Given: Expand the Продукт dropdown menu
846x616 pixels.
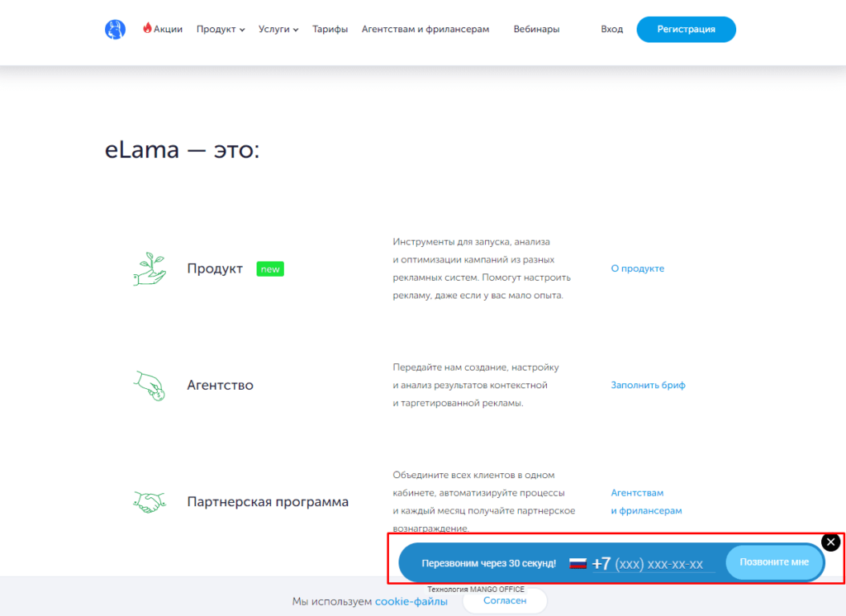Looking at the screenshot, I should click(x=221, y=29).
